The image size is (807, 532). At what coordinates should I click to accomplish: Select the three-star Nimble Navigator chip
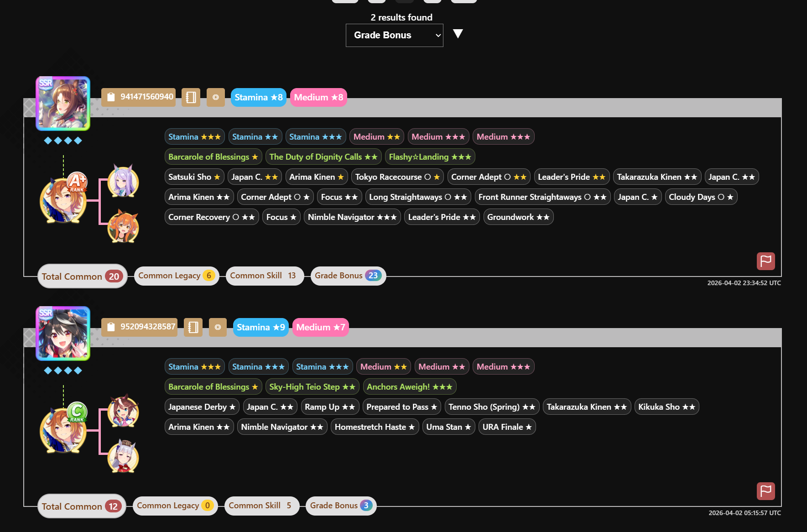pos(352,217)
